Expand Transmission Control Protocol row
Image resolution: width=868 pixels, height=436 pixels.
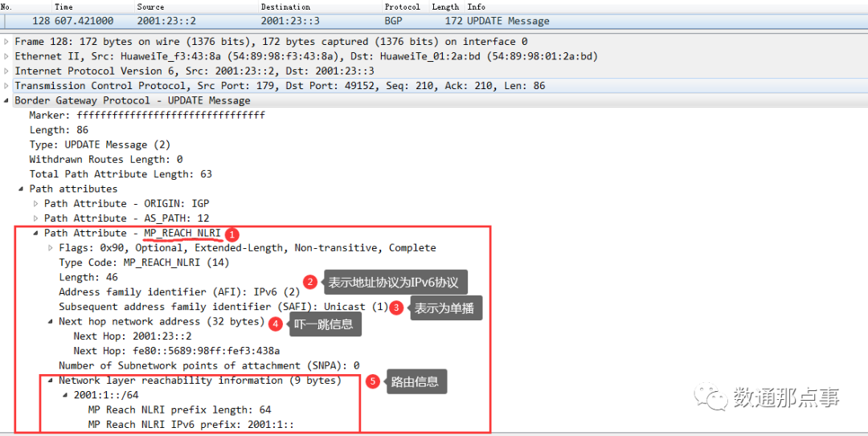point(6,86)
